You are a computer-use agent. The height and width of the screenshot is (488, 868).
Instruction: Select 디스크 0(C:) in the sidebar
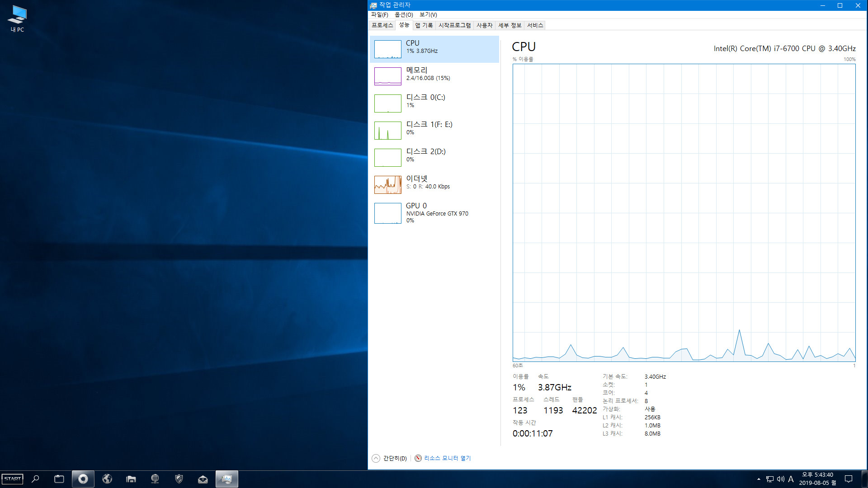click(434, 103)
